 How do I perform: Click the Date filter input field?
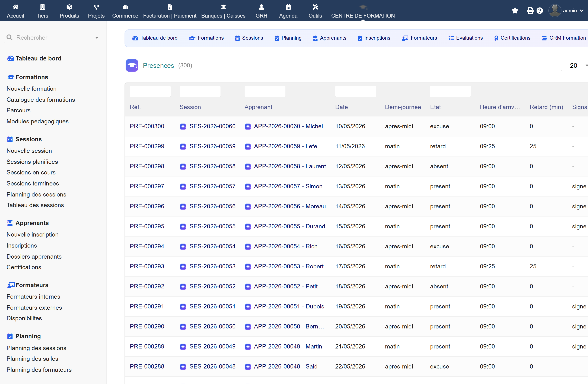(355, 92)
